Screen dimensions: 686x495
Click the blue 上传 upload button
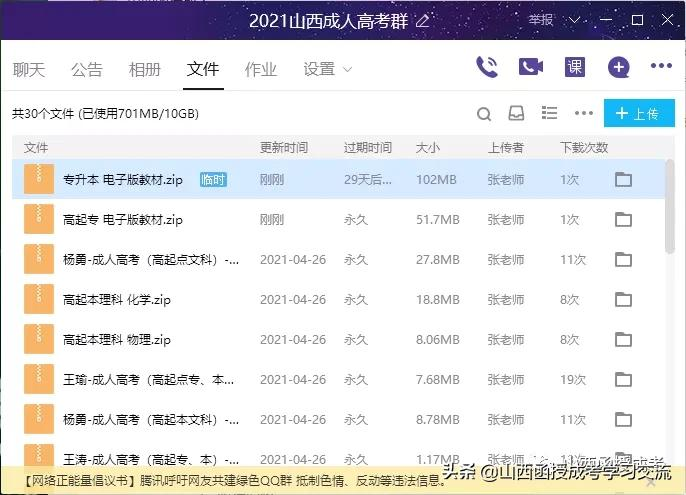[639, 113]
